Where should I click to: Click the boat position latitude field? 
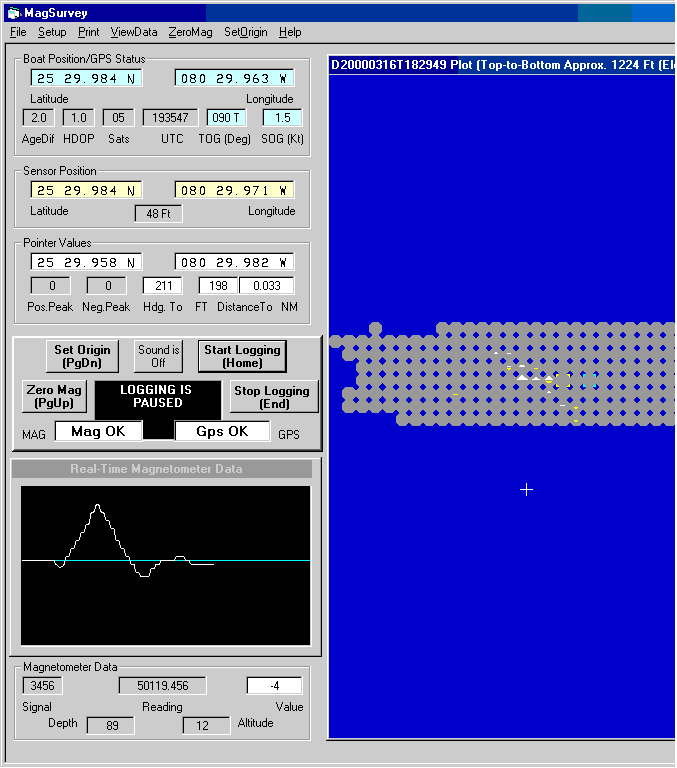(86, 78)
